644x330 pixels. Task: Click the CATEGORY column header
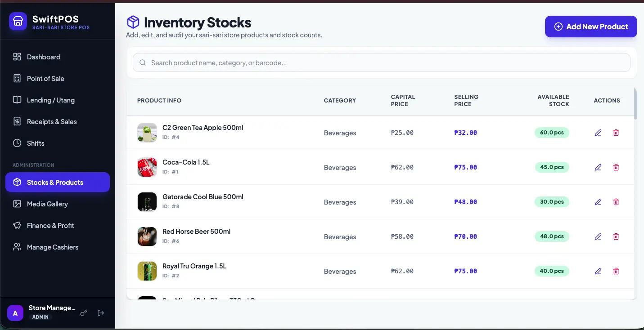(340, 101)
